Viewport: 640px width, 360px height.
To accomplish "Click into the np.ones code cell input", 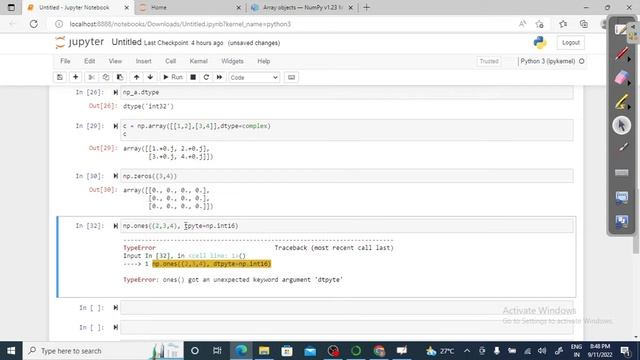I will click(x=347, y=226).
